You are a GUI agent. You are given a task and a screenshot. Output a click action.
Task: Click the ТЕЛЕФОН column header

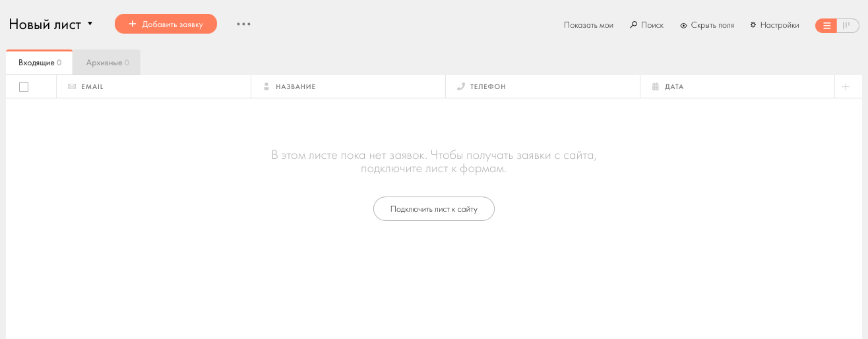[x=543, y=87]
